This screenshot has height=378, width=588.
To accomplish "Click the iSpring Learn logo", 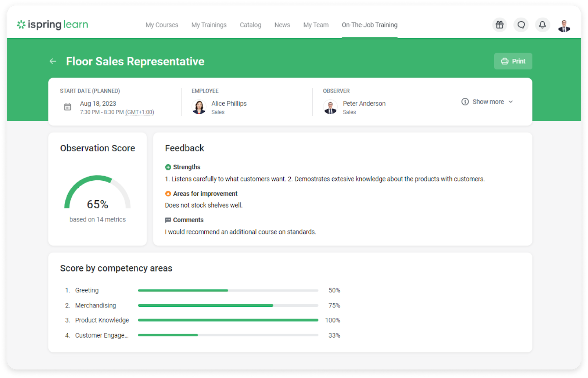I will (52, 24).
